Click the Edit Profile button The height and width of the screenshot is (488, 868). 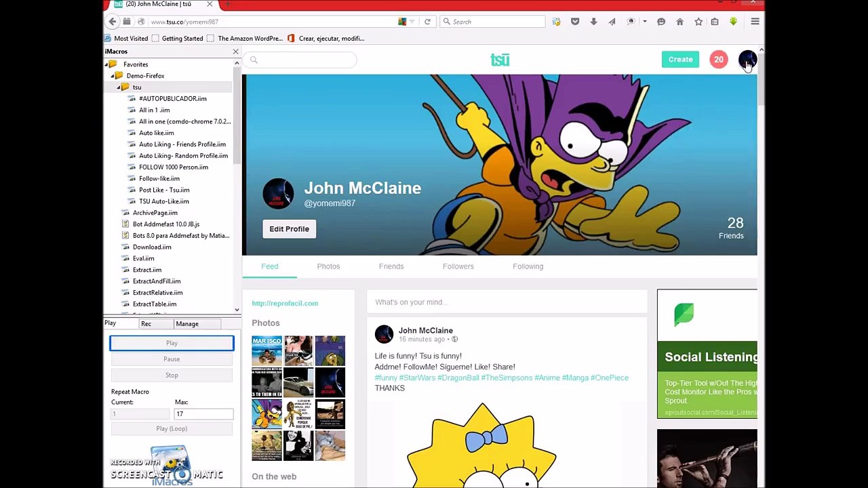click(x=289, y=229)
